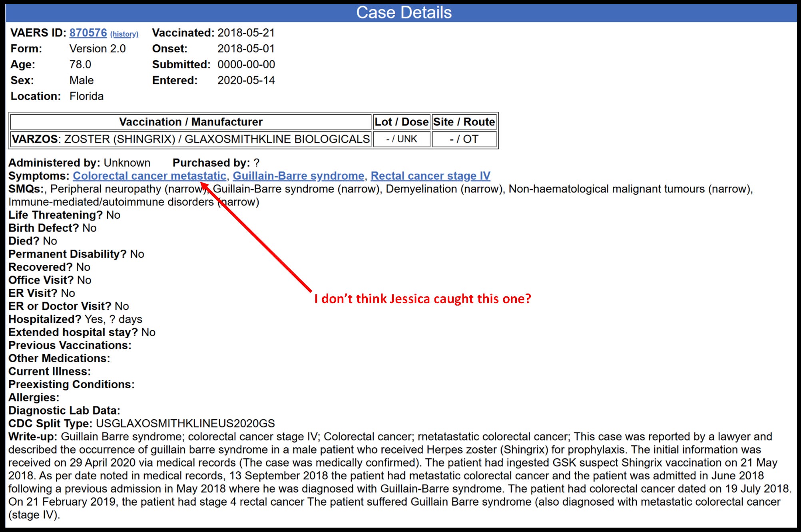Click the Onset date 2018-05-01

pyautogui.click(x=246, y=49)
